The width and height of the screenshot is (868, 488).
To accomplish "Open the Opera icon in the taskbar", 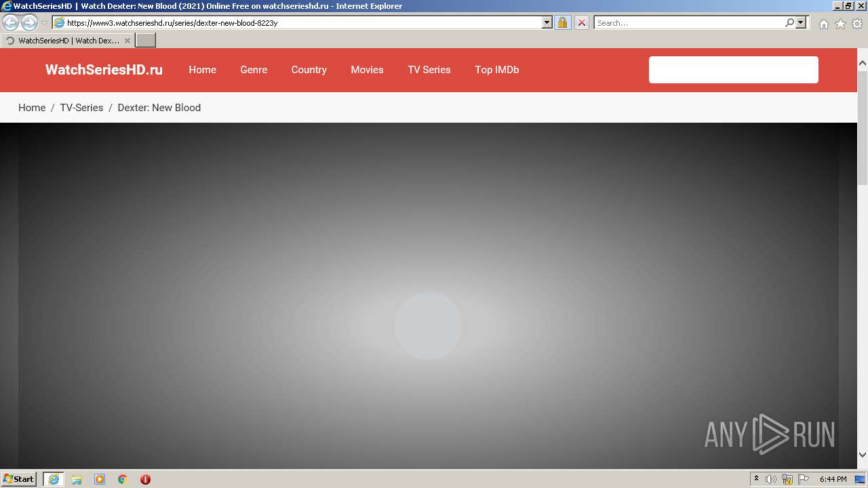I will [x=145, y=479].
